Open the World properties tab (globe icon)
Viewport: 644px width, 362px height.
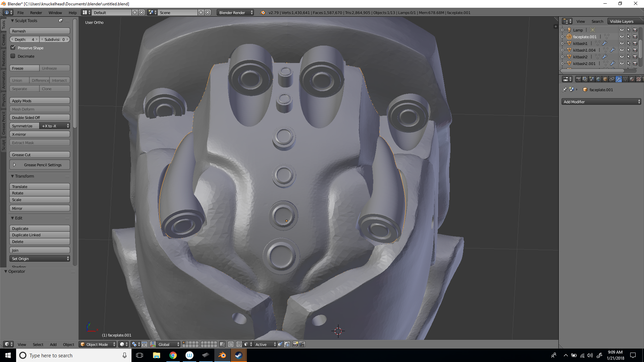[x=598, y=79]
